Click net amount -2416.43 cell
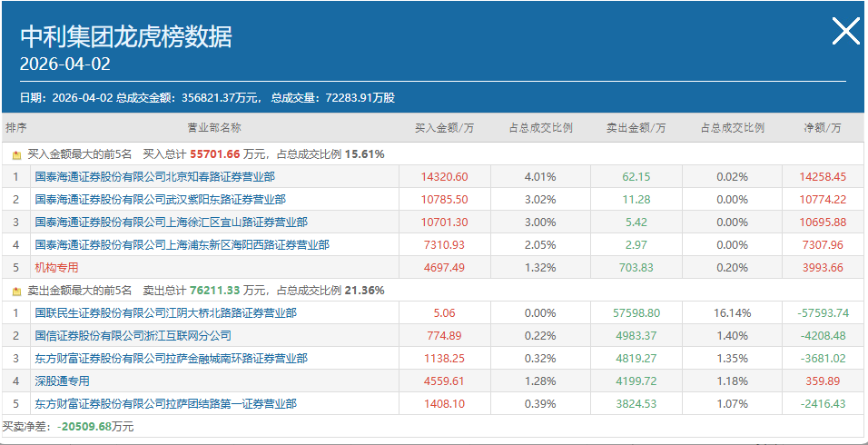This screenshot has width=868, height=445. pos(823,404)
